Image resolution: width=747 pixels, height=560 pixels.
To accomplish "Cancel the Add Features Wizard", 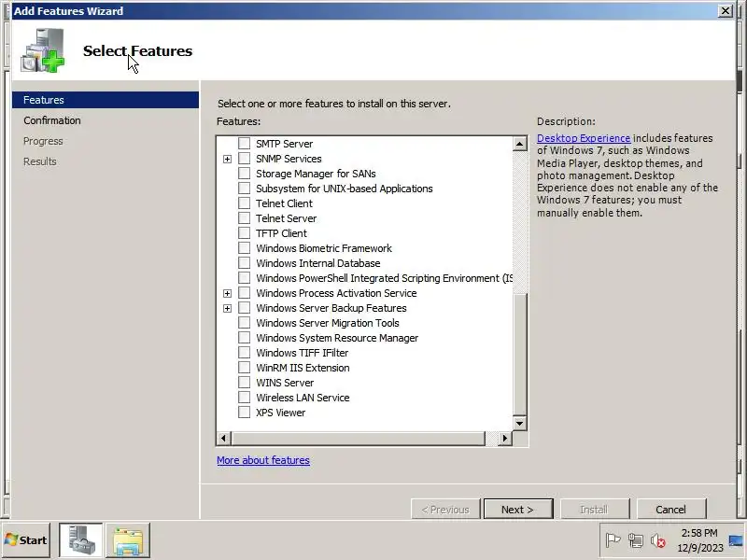I will (x=671, y=509).
